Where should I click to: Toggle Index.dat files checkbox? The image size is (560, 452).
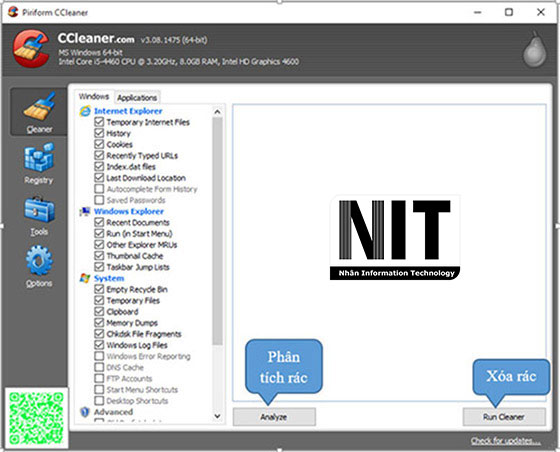coord(99,166)
